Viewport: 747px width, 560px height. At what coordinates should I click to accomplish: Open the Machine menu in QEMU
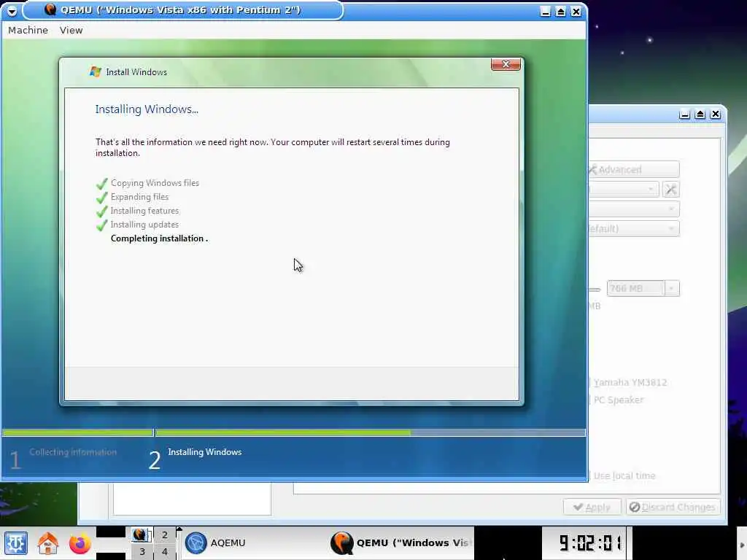28,30
